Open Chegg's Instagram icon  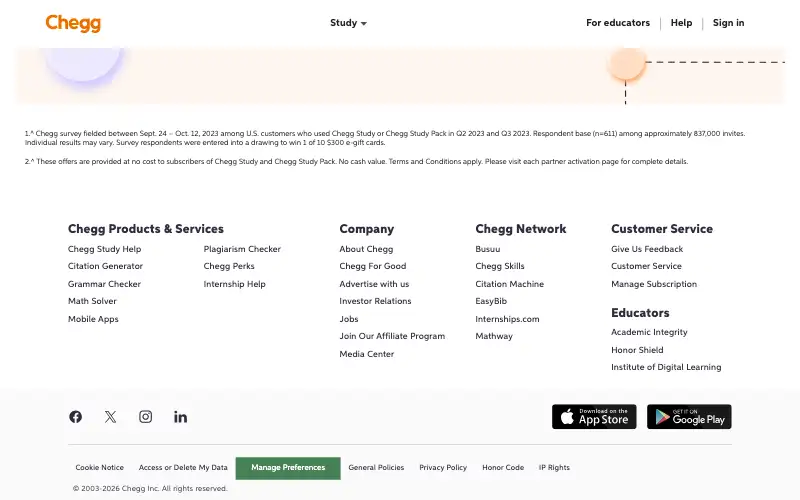(145, 417)
